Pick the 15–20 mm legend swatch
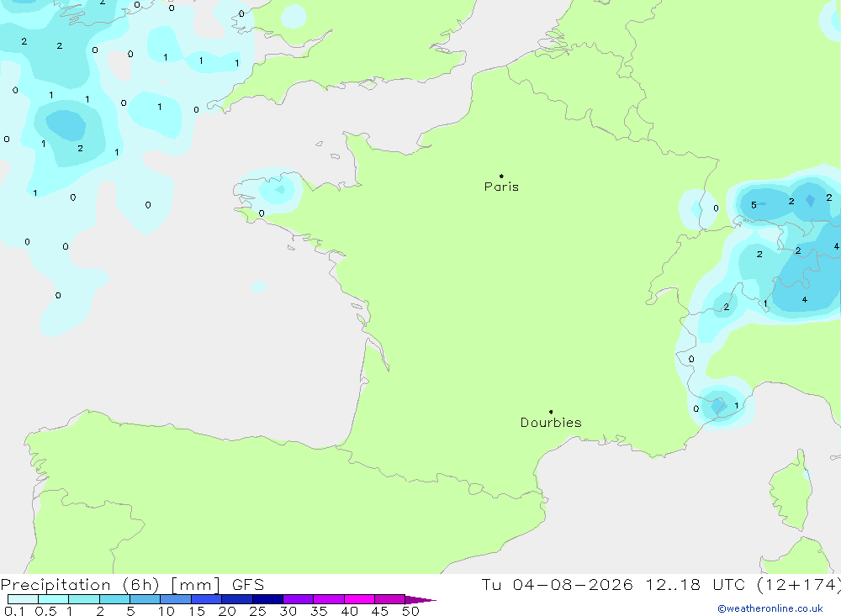Viewport: 841px width, 616px height. (207, 599)
